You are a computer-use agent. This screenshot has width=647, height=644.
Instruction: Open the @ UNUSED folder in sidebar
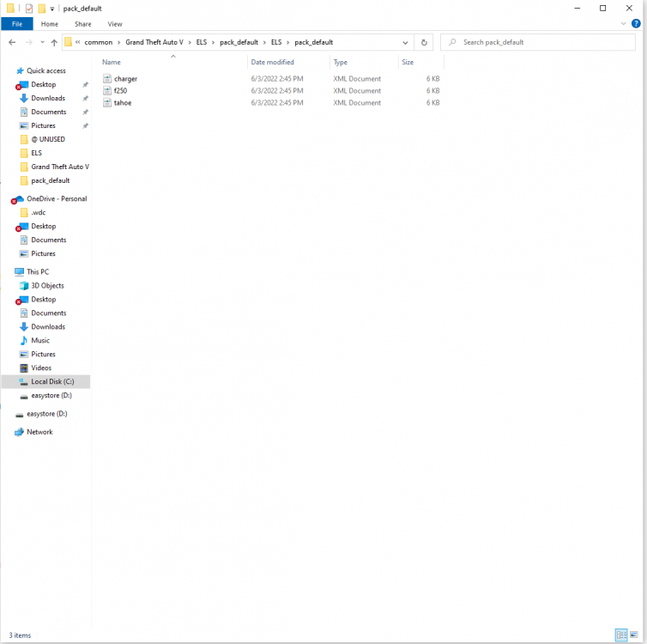coord(48,139)
